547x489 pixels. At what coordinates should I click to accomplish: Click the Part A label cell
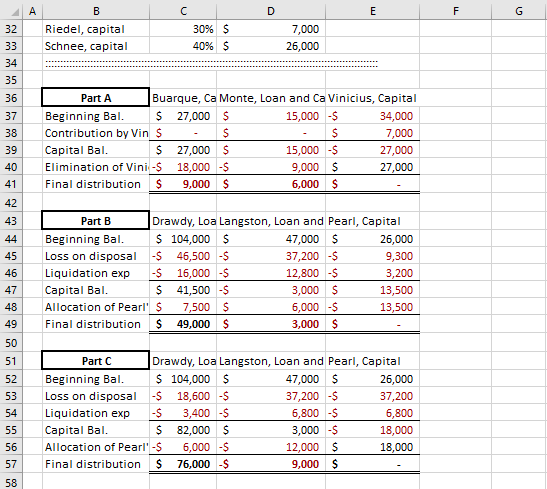96,98
